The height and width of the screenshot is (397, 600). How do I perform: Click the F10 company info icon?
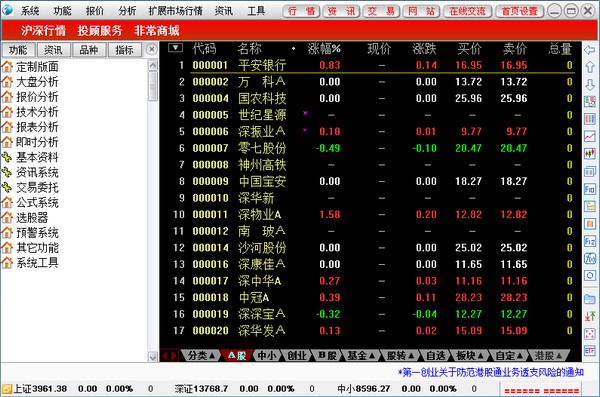click(x=590, y=189)
